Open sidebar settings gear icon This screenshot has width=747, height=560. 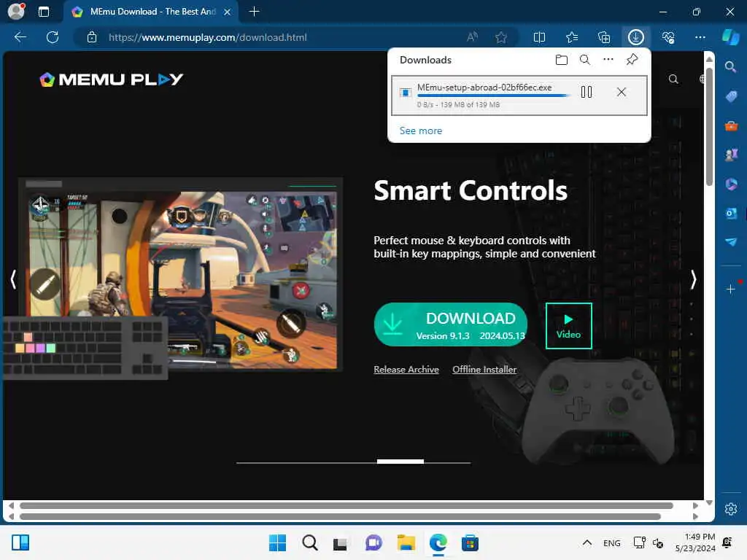tap(730, 509)
